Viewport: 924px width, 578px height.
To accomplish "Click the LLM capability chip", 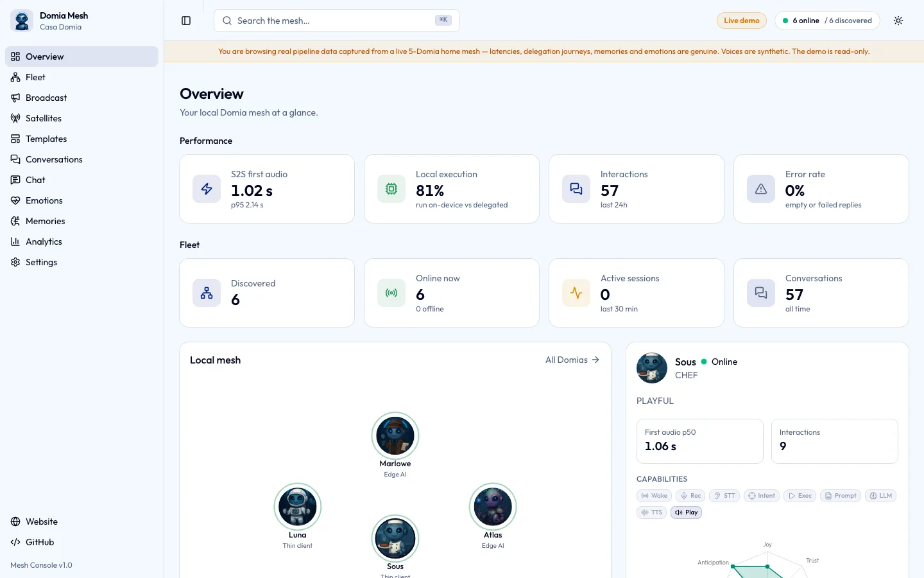I will (x=881, y=496).
